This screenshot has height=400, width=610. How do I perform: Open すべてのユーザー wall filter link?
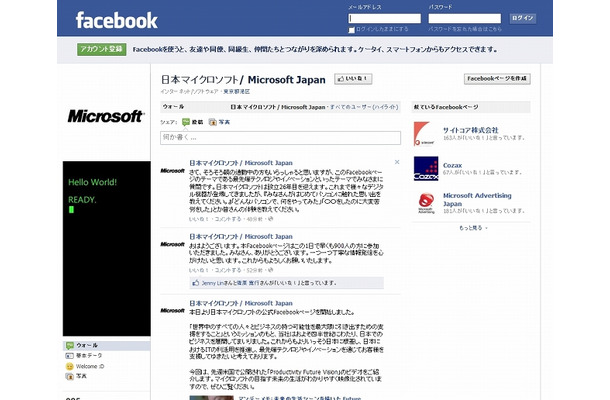pos(364,107)
